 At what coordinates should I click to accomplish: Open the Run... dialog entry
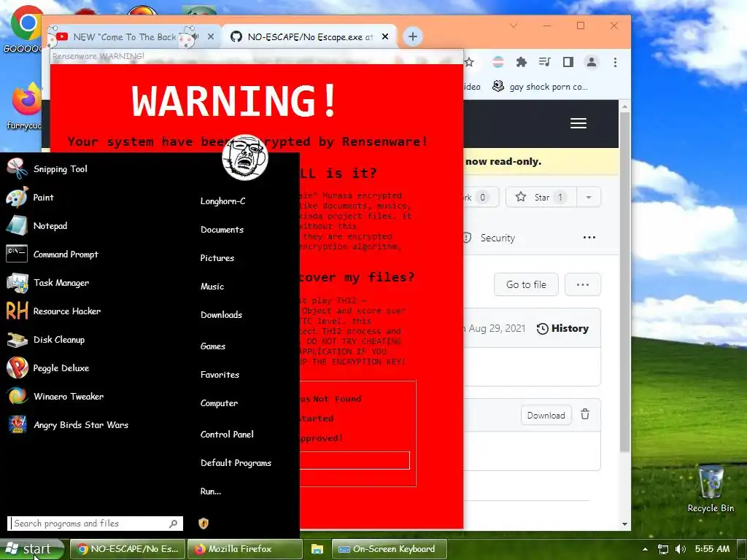click(x=211, y=491)
